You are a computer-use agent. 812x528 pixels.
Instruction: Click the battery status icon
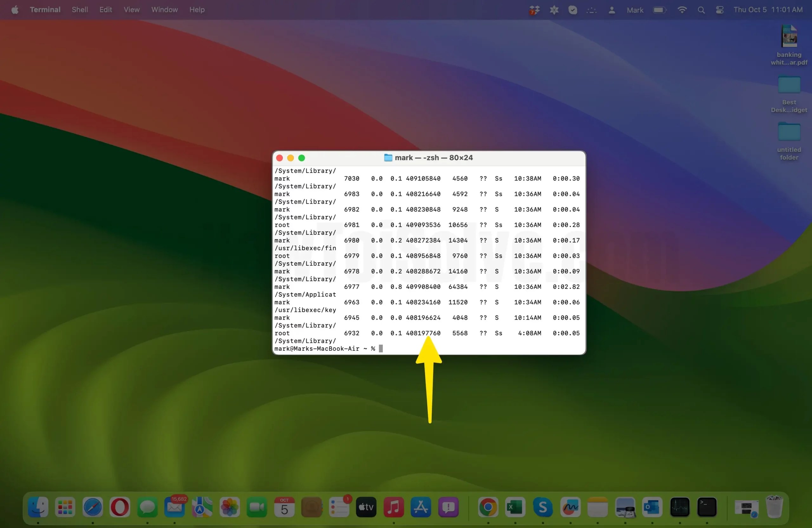(659, 10)
